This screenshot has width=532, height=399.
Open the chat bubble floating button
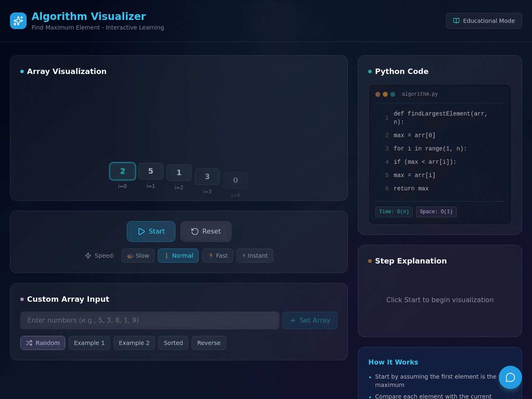[510, 377]
